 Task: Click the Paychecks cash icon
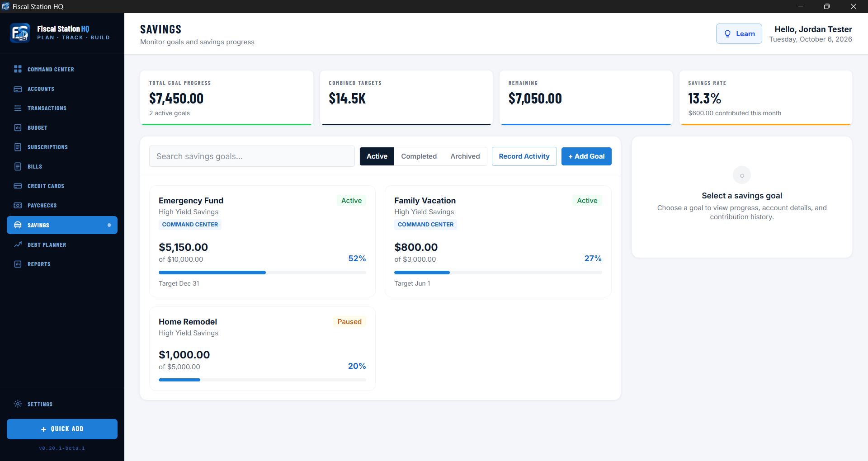[18, 206]
